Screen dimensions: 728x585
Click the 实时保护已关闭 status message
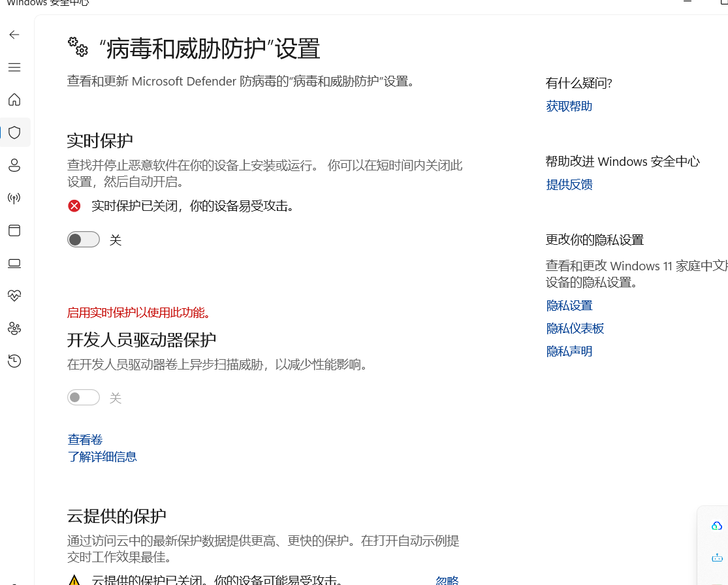tap(193, 206)
